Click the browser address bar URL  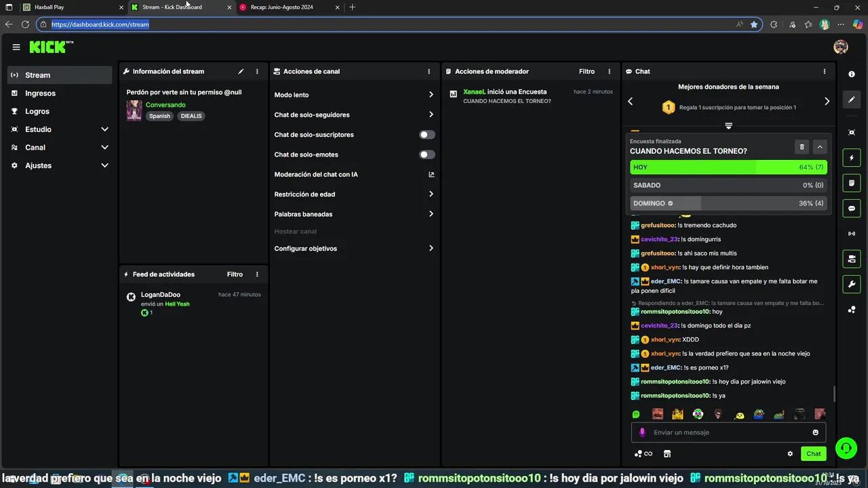[100, 24]
